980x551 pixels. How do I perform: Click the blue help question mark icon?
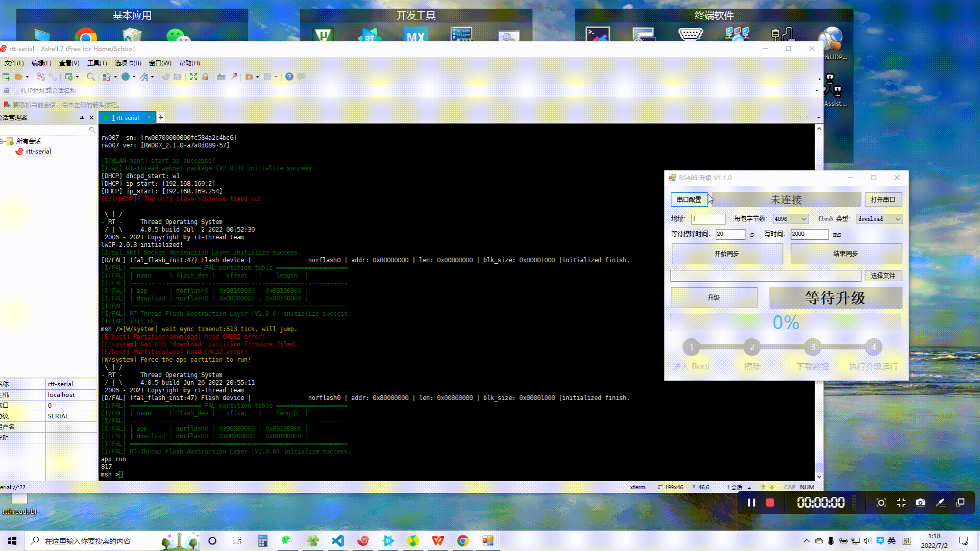pos(289,77)
